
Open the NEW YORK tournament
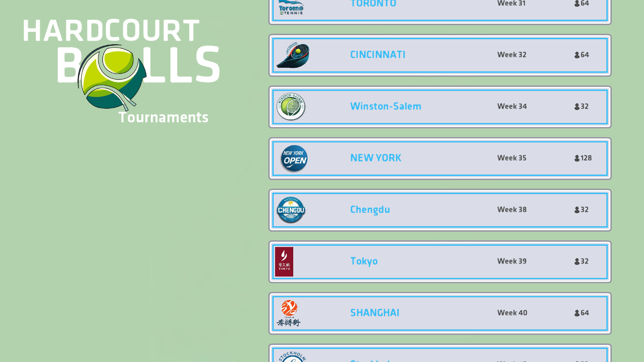click(x=376, y=158)
